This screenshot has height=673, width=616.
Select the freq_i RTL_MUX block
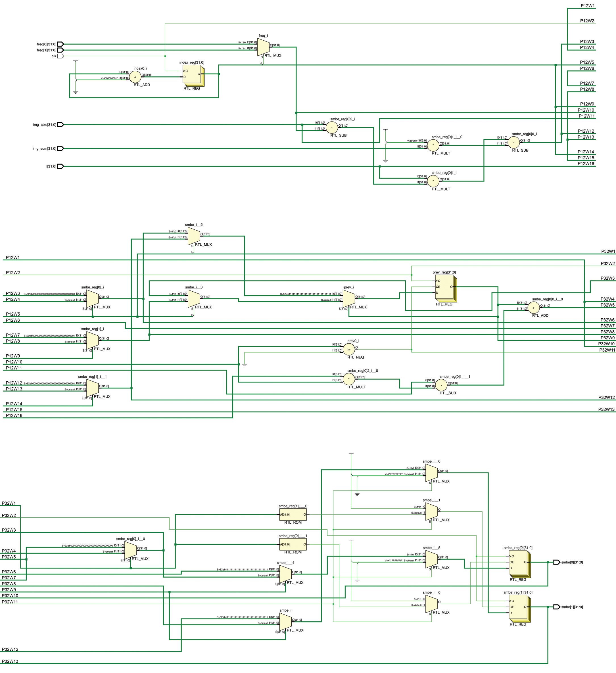click(x=264, y=47)
